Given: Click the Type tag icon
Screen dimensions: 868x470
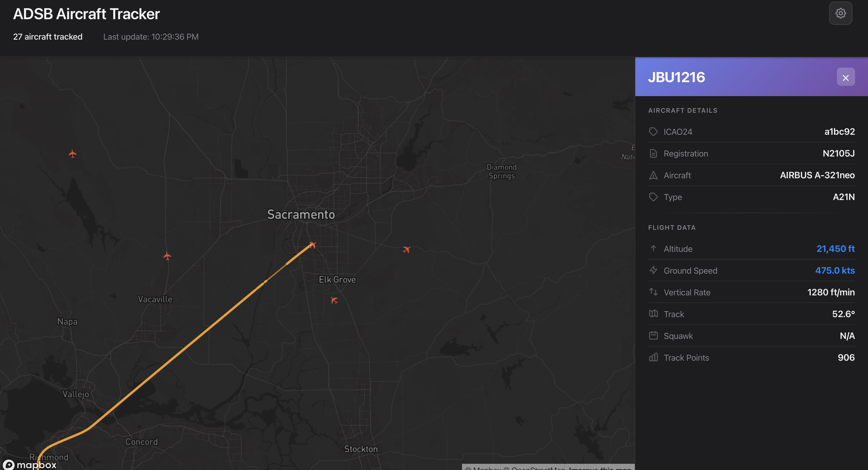Looking at the screenshot, I should (x=654, y=197).
